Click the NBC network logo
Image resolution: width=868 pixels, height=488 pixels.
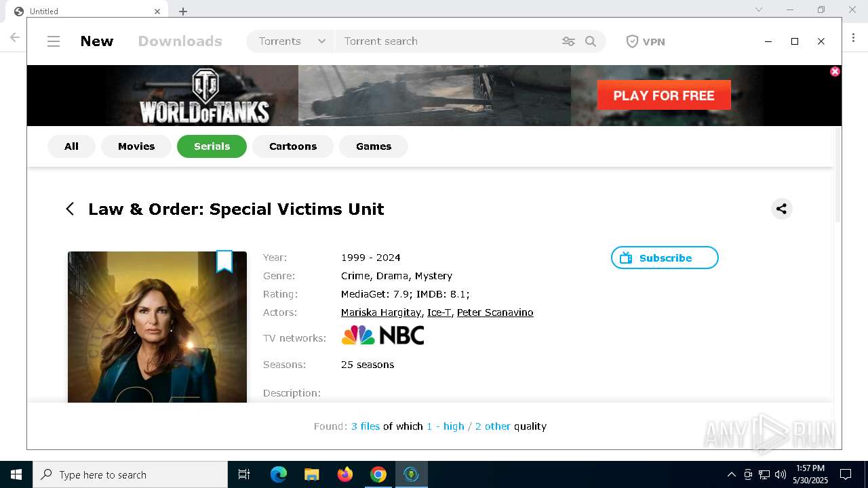(x=382, y=335)
